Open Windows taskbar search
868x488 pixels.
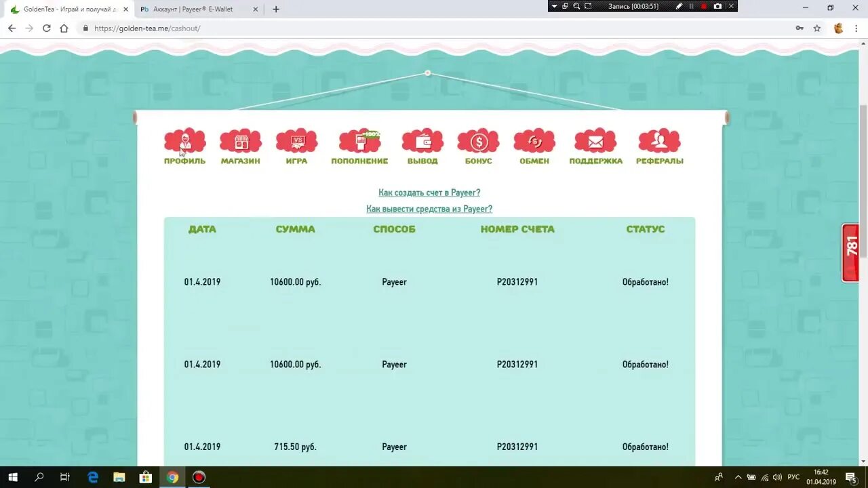pyautogui.click(x=39, y=477)
